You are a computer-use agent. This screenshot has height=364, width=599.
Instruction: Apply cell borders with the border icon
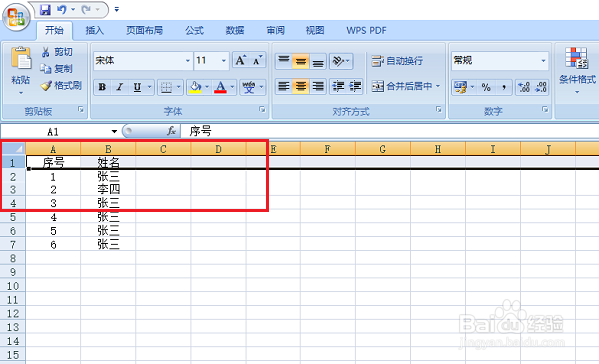coord(166,87)
